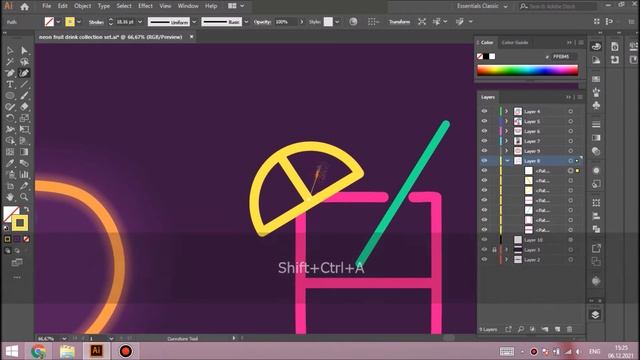Select the Pen tool
This screenshot has height=360, width=640.
[10, 73]
